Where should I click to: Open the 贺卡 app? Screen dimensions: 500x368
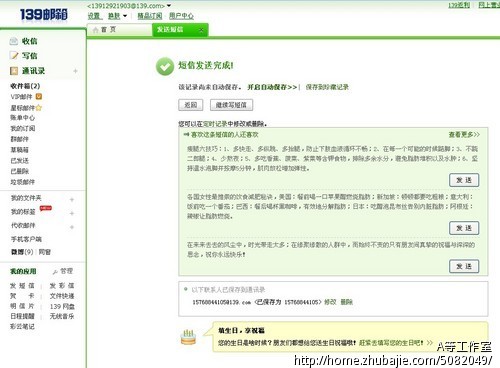coord(22,296)
